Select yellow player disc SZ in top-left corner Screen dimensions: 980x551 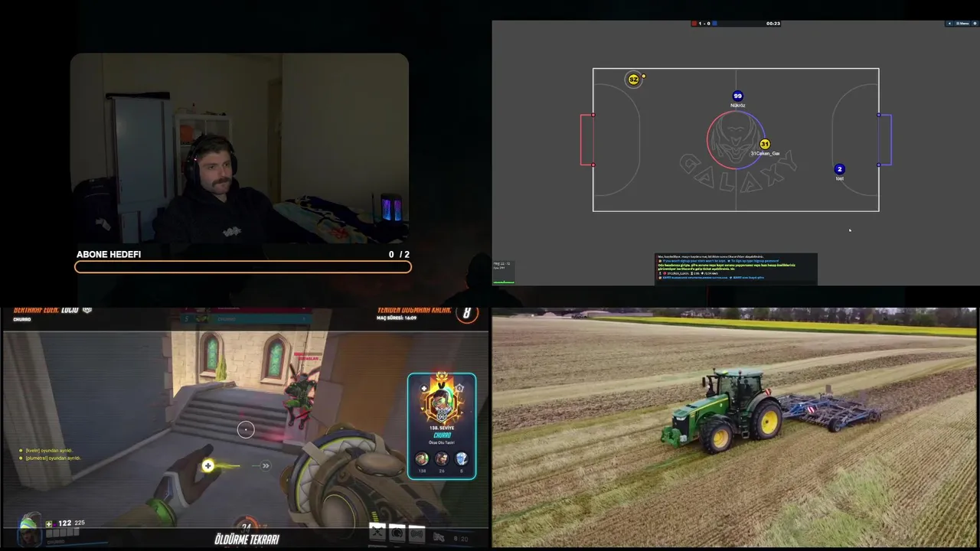[x=633, y=80]
